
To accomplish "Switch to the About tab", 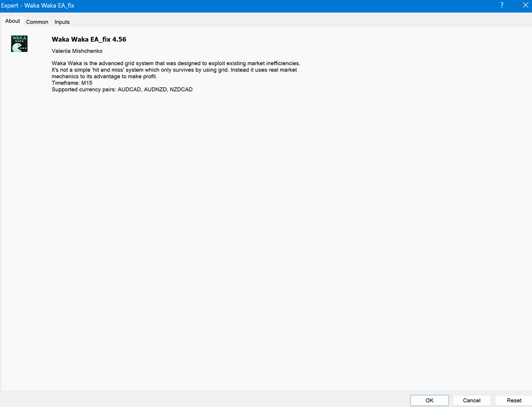I will [x=12, y=21].
